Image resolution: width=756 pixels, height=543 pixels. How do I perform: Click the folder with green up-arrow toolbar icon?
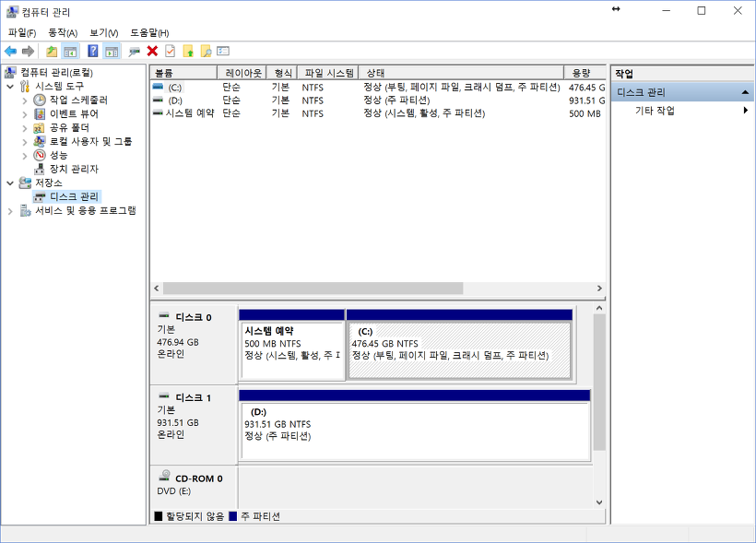[x=187, y=51]
